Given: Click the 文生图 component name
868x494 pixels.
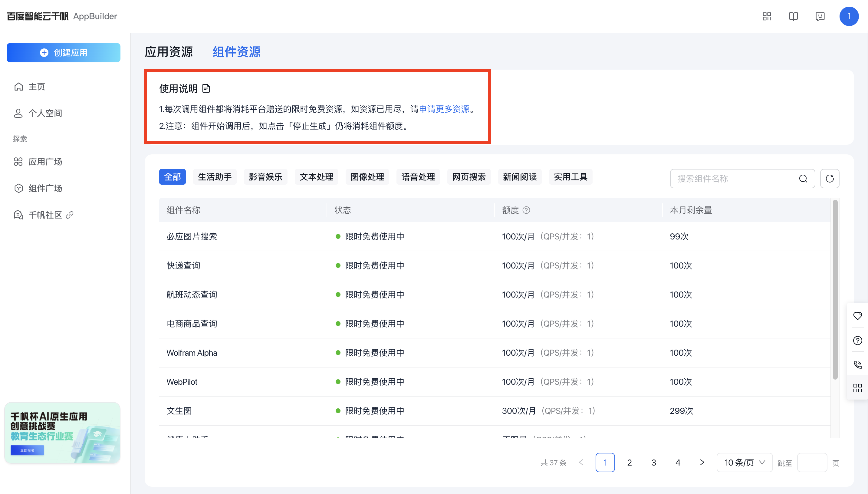Looking at the screenshot, I should tap(179, 411).
